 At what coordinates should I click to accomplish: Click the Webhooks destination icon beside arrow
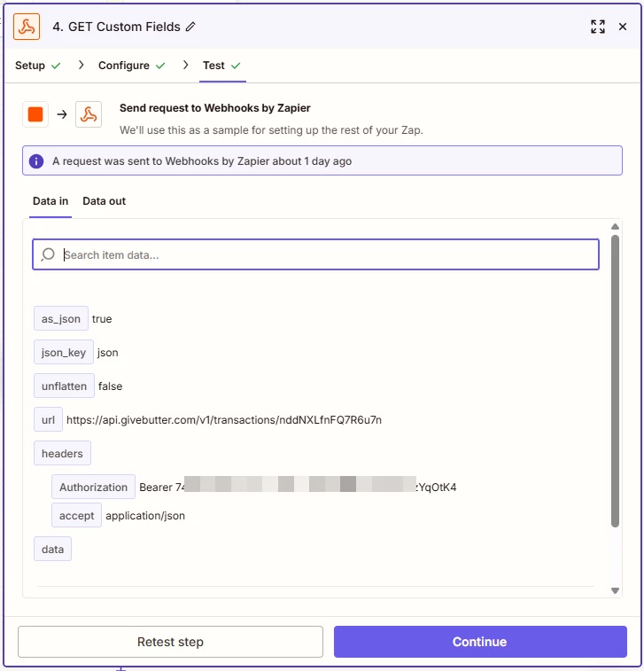coord(89,114)
